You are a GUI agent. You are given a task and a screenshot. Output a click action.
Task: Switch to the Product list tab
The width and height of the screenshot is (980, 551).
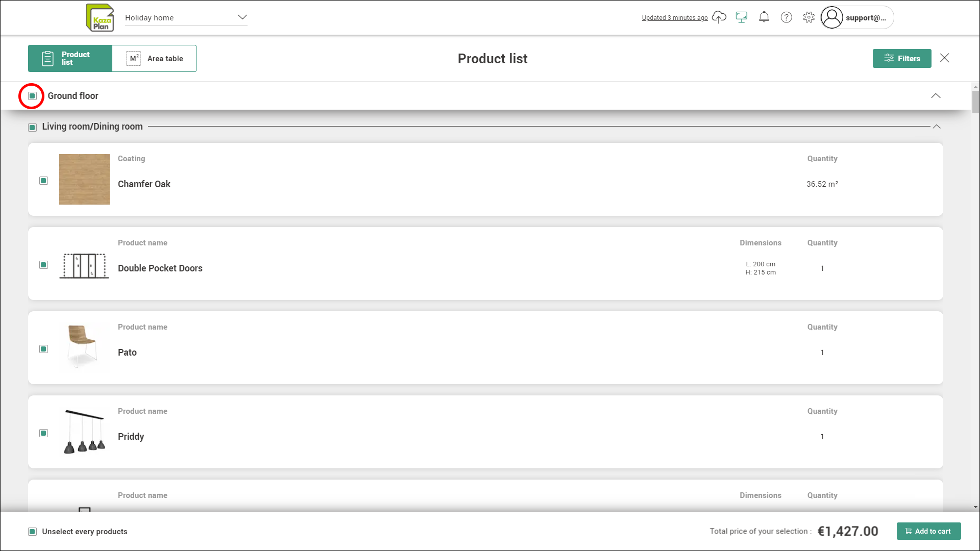[x=70, y=58]
